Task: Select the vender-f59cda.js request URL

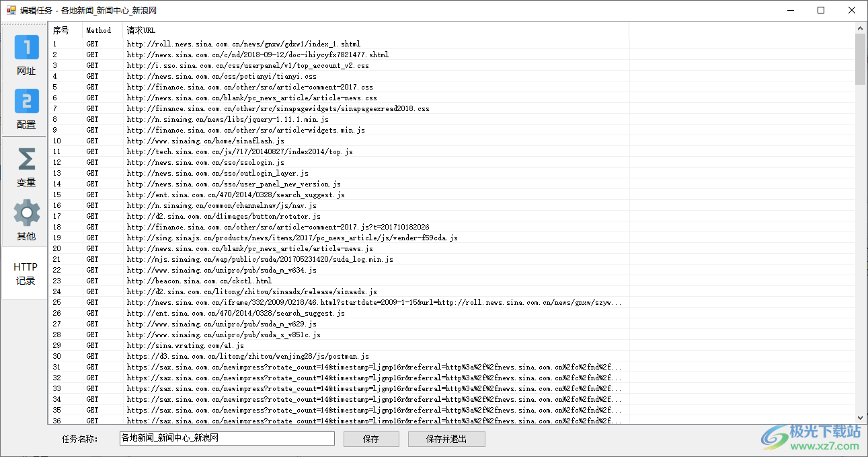Action: tap(292, 238)
